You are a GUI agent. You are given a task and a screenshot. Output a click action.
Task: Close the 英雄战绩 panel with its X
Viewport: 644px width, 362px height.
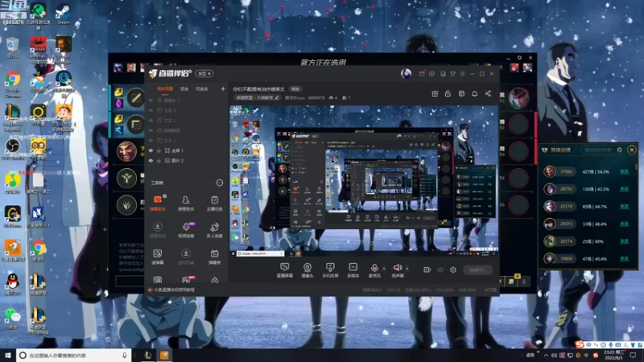point(632,150)
